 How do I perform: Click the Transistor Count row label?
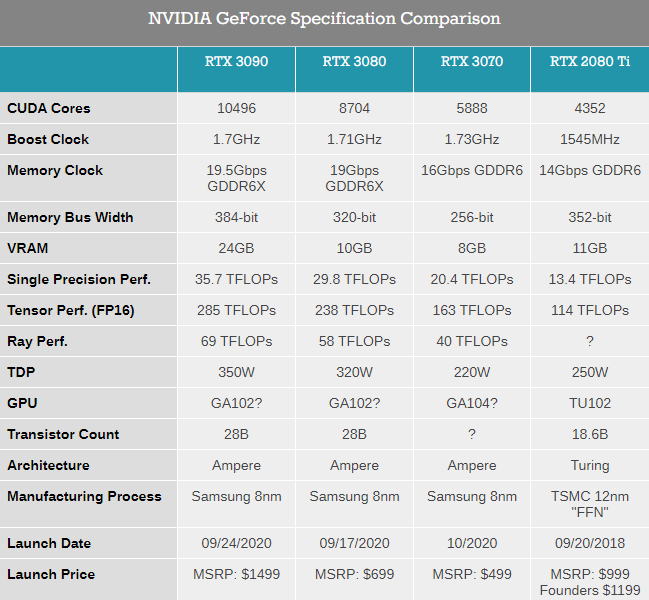(x=63, y=434)
